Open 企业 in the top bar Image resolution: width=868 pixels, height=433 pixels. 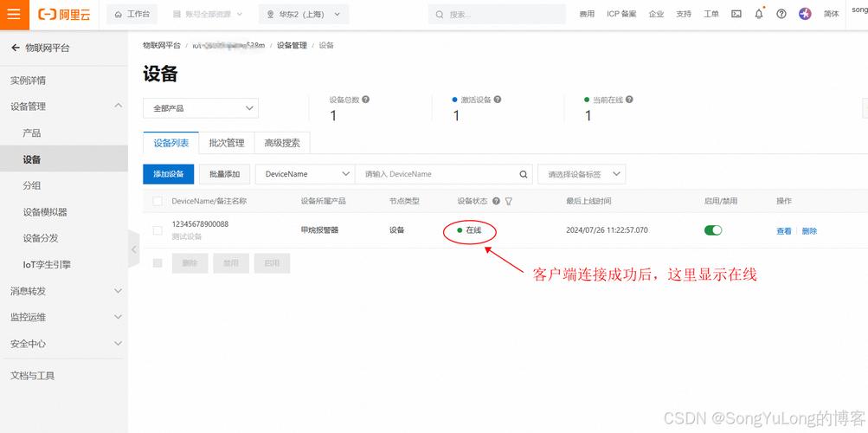pyautogui.click(x=656, y=15)
